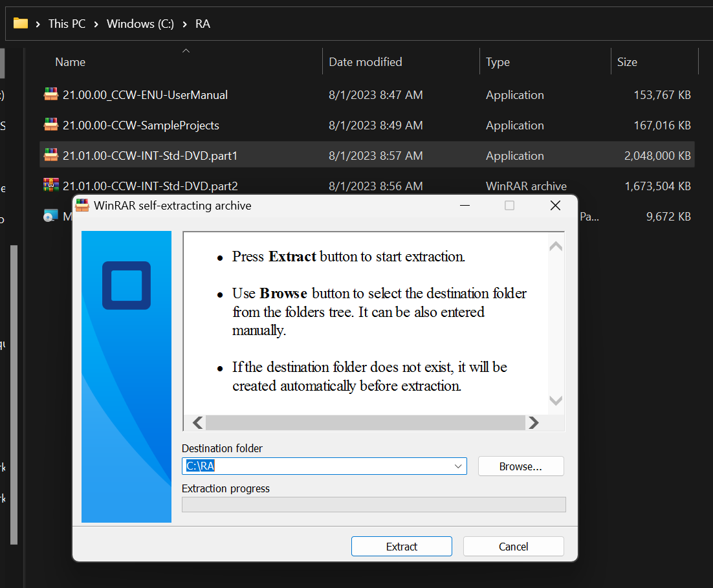Image resolution: width=713 pixels, height=588 pixels.
Task: Select file name 21.00.00_CCW-ENU-UserManual
Action: click(x=145, y=94)
